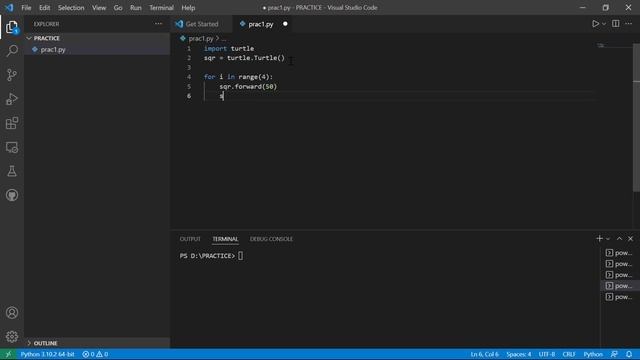Image resolution: width=640 pixels, height=360 pixels.
Task: Click on line 2 sqr = turtle.Turtle()
Action: 244,58
